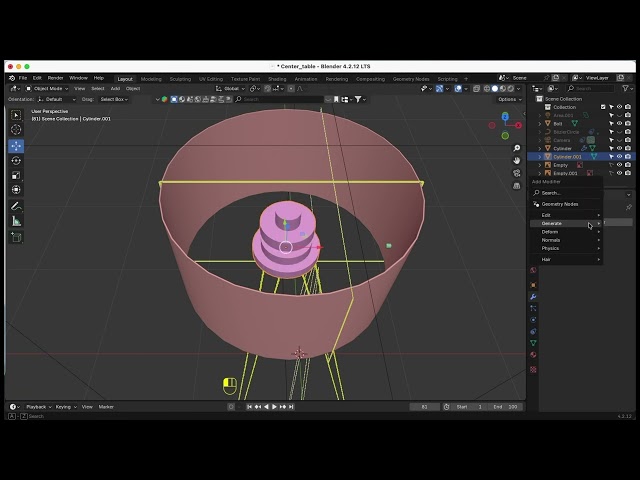The width and height of the screenshot is (640, 480).
Task: Open the File menu
Action: click(x=23, y=78)
